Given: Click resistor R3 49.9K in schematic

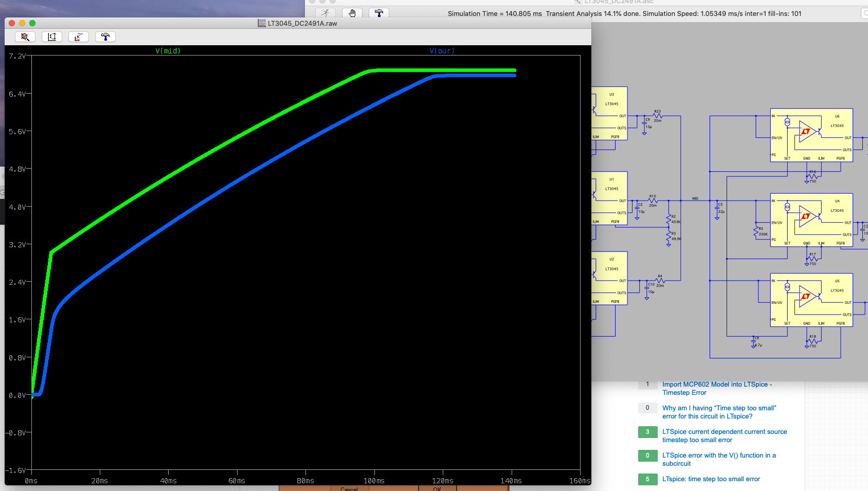Looking at the screenshot, I should [x=669, y=236].
